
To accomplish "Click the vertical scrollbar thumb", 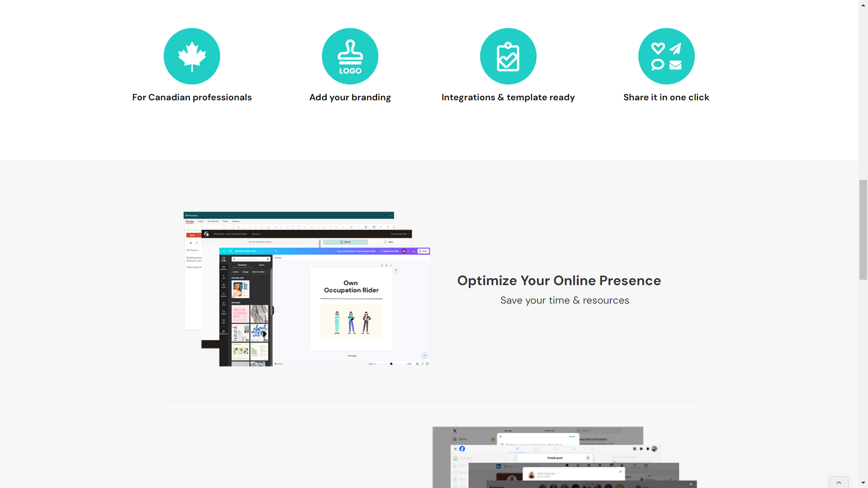I will (863, 230).
